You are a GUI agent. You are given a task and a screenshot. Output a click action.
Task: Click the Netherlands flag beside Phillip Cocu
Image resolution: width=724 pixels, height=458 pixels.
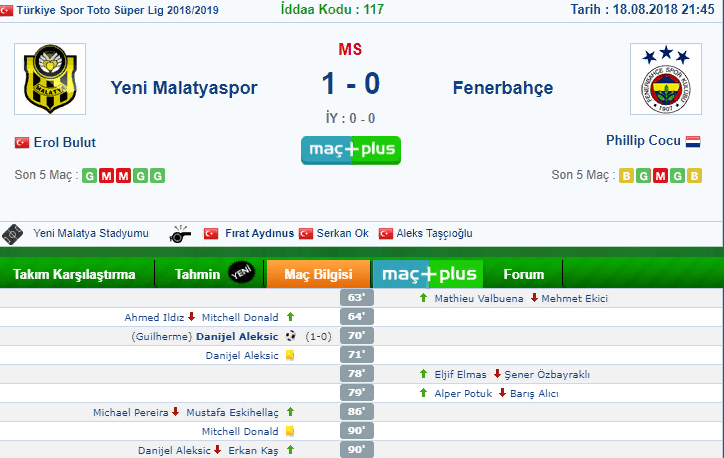pyautogui.click(x=693, y=141)
